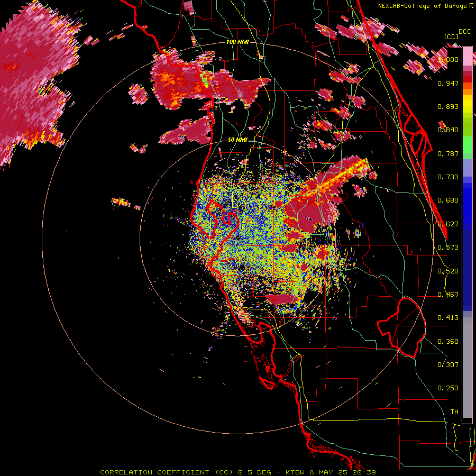Click the TH threshold label in legend
The width and height of the screenshot is (476, 476).
(x=454, y=412)
